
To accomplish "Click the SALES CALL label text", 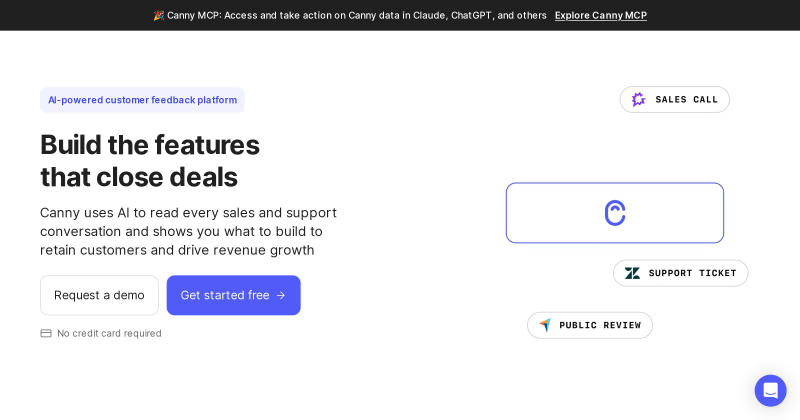I will pyautogui.click(x=686, y=100).
